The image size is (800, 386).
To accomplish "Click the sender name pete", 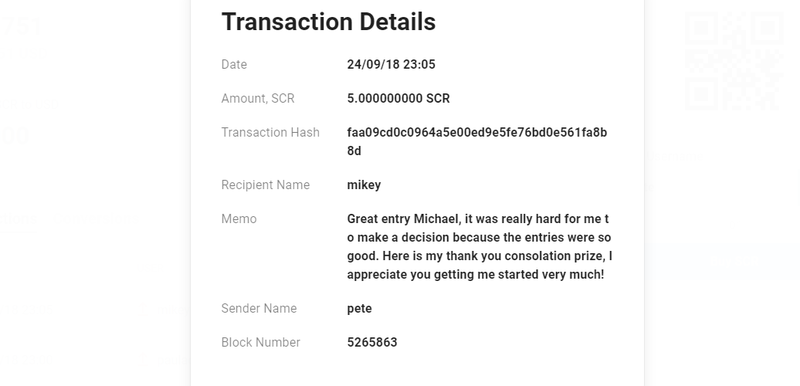I will point(359,309).
